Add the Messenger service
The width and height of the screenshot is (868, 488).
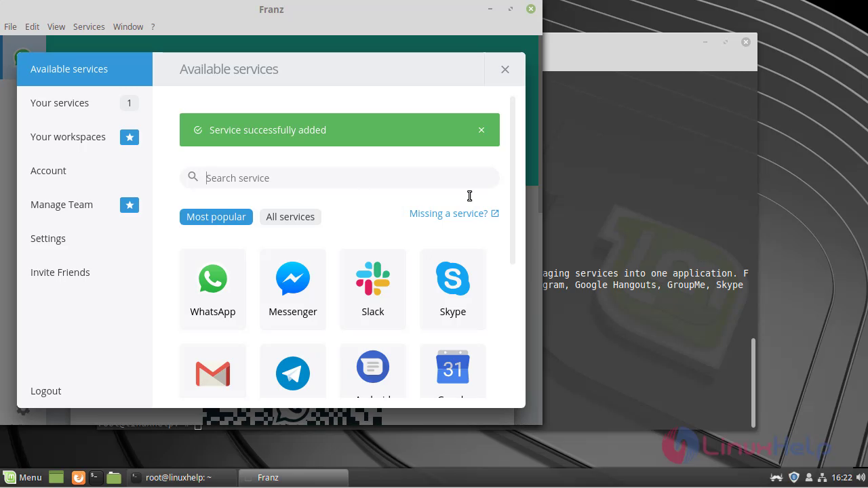coord(293,289)
